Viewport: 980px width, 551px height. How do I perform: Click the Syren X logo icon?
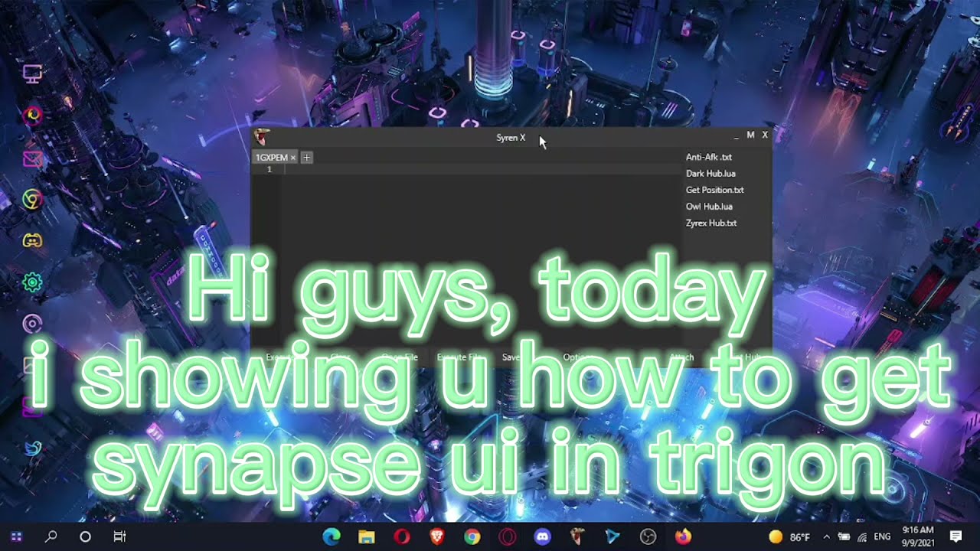click(x=262, y=138)
